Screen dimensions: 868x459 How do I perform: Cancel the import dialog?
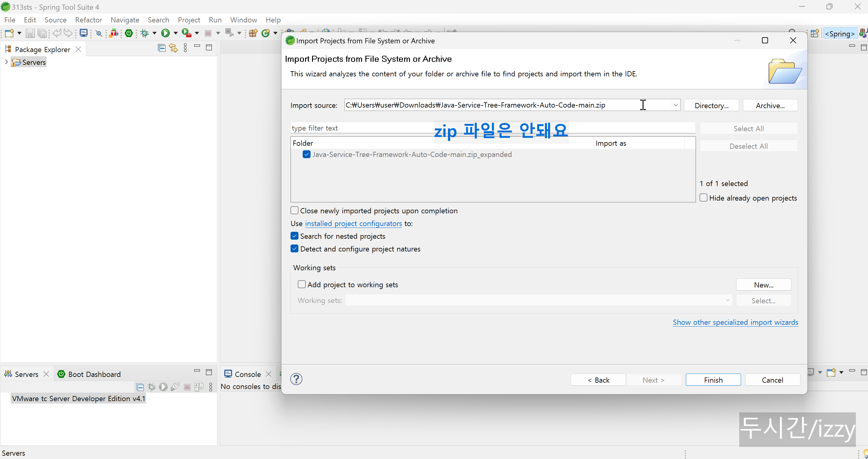coord(772,380)
